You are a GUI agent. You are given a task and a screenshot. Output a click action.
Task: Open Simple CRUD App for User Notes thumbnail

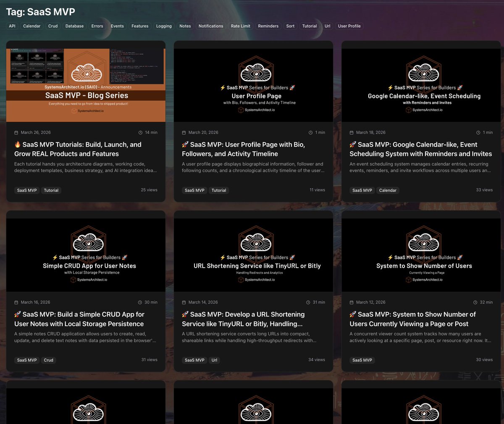86,255
